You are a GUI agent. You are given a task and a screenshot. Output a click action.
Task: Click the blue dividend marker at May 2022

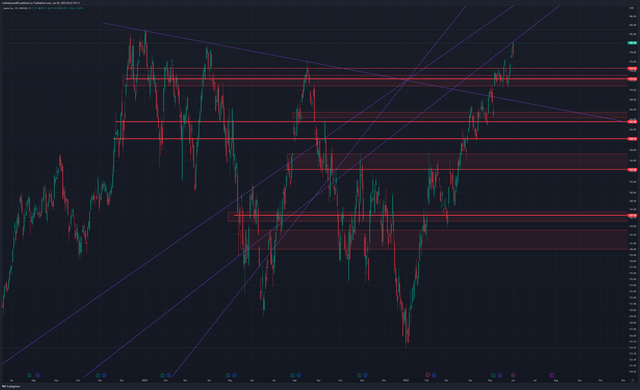(x=234, y=375)
